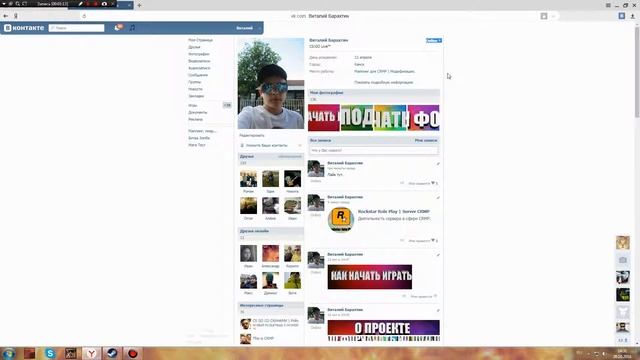Screen dimensions: 640x360
Task: Open purple 'ФО' photo thumbnail
Action: 424,118
